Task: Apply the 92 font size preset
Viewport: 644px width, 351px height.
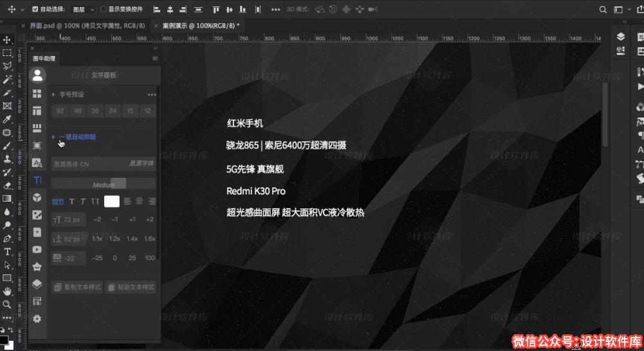Action: click(x=60, y=111)
